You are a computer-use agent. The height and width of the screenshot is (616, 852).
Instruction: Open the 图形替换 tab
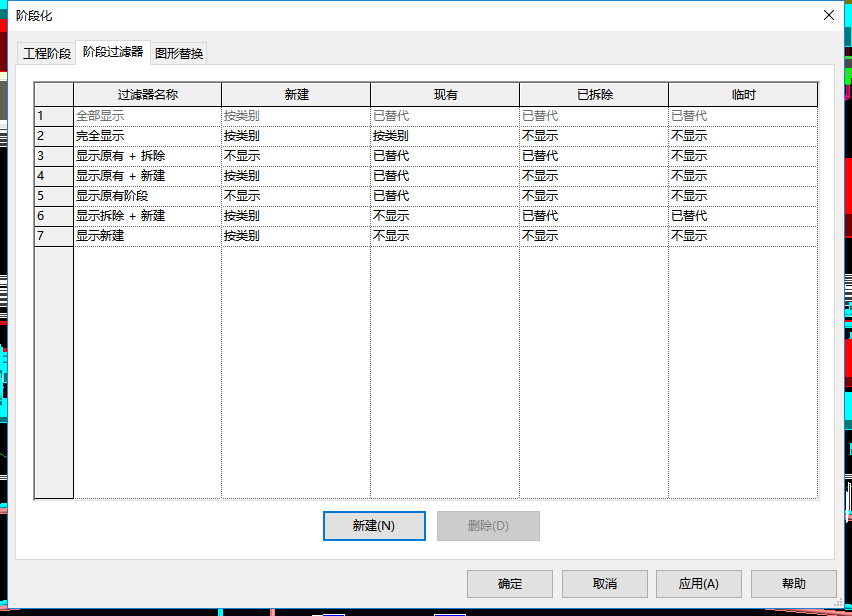point(179,53)
